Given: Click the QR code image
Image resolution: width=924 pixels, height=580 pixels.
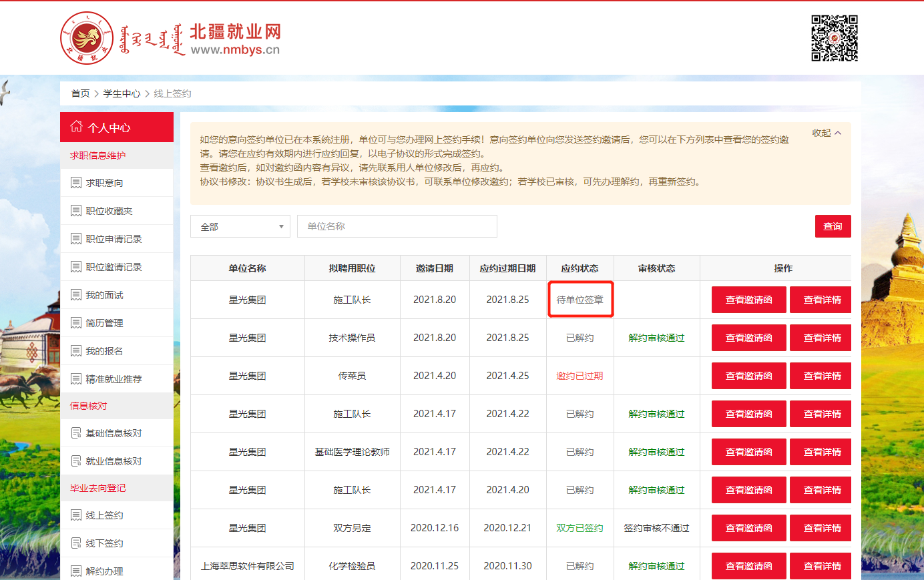Looking at the screenshot, I should coord(834,38).
